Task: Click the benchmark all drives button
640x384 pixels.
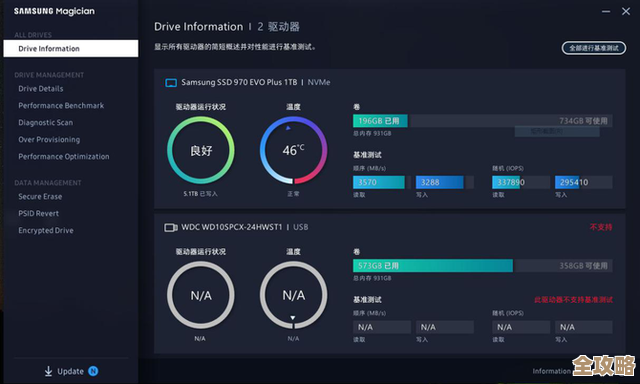Action: pos(594,48)
